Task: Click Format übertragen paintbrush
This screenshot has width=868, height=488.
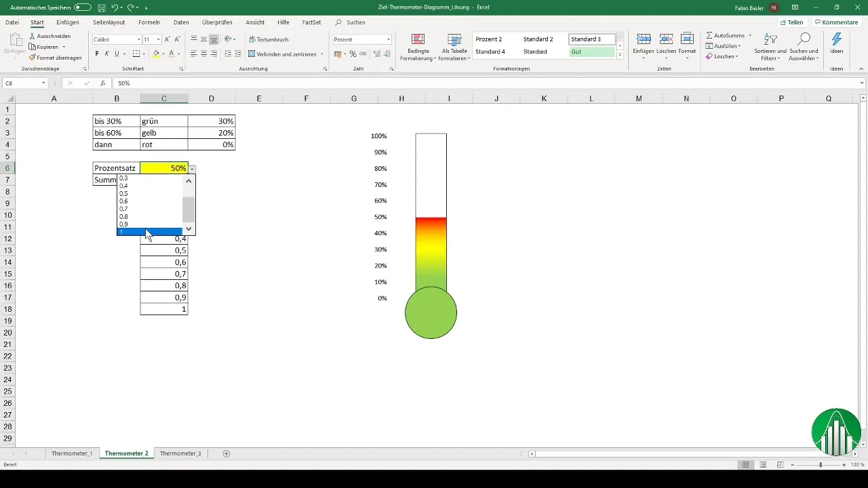Action: (56, 58)
